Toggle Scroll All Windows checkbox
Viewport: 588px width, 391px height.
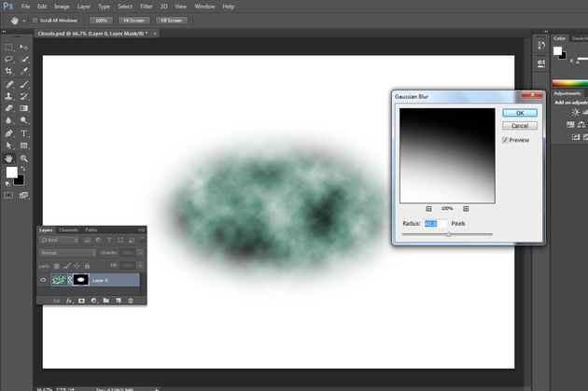tap(35, 21)
